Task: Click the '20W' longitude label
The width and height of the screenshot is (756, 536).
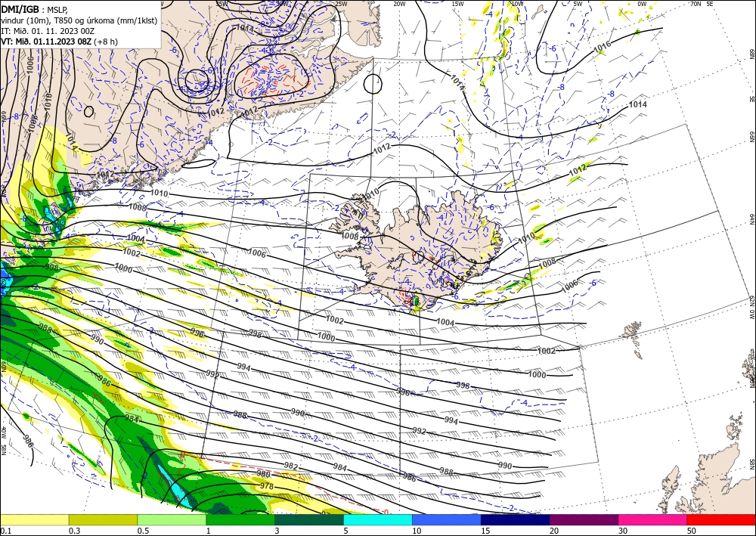Action: (398, 4)
